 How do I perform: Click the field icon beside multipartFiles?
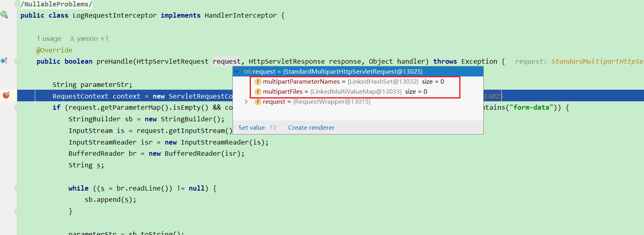click(258, 92)
